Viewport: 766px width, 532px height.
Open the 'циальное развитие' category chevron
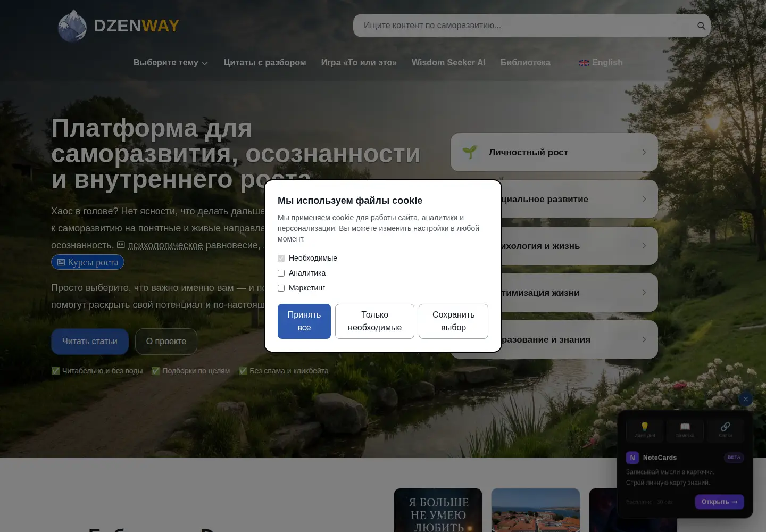coord(644,199)
